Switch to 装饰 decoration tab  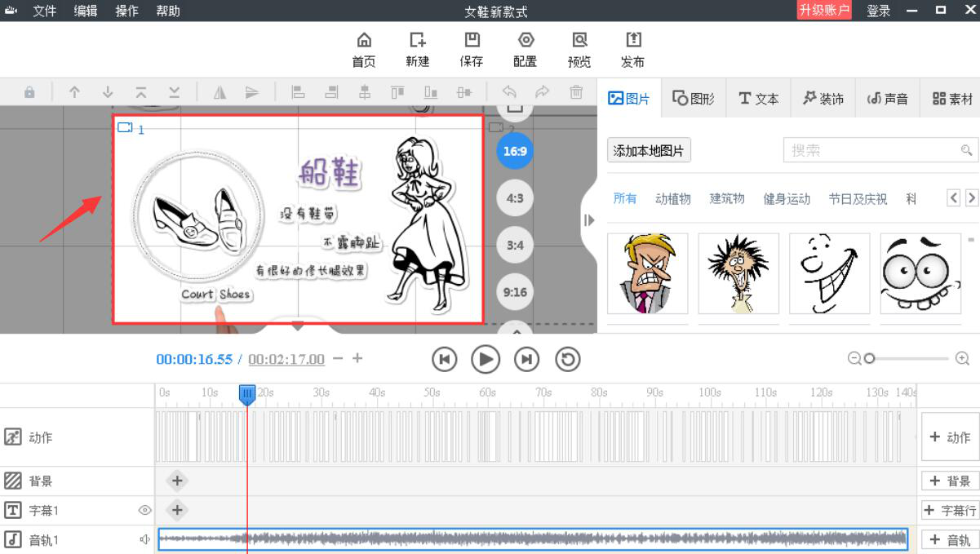tap(823, 99)
